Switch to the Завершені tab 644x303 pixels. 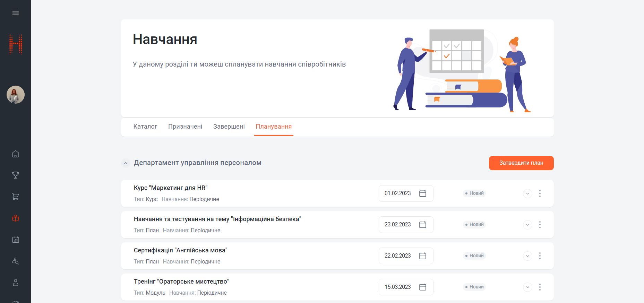tap(229, 127)
